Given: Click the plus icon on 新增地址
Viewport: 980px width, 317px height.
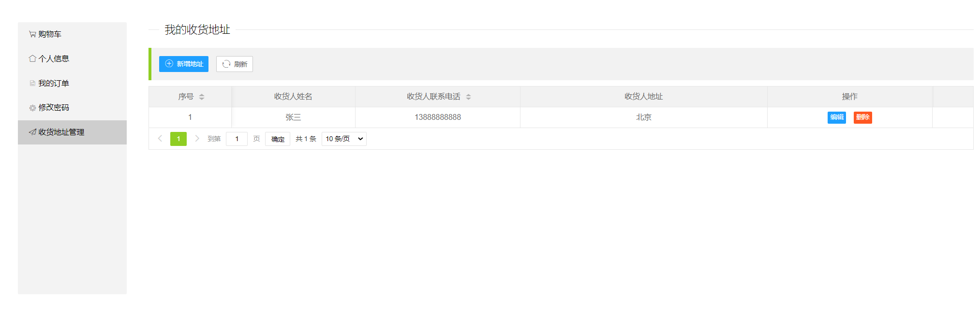Looking at the screenshot, I should click(169, 64).
